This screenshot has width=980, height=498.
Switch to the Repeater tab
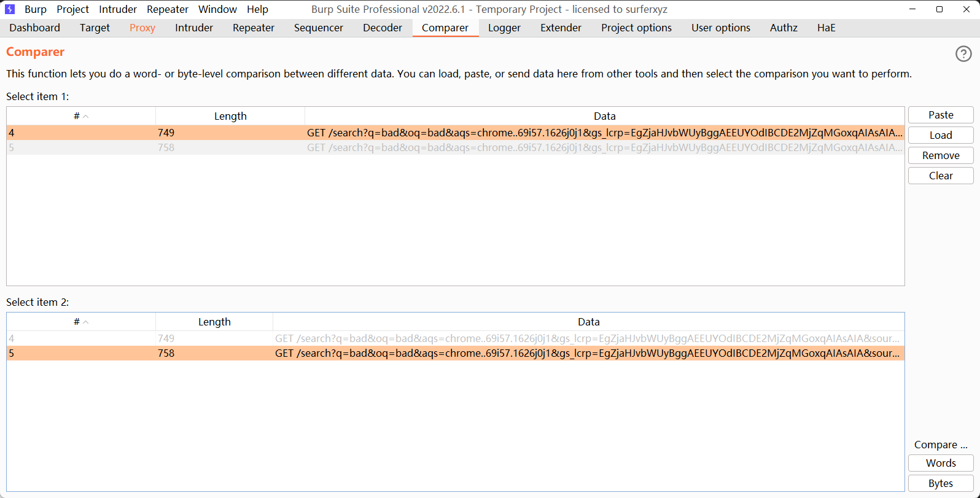pos(254,28)
